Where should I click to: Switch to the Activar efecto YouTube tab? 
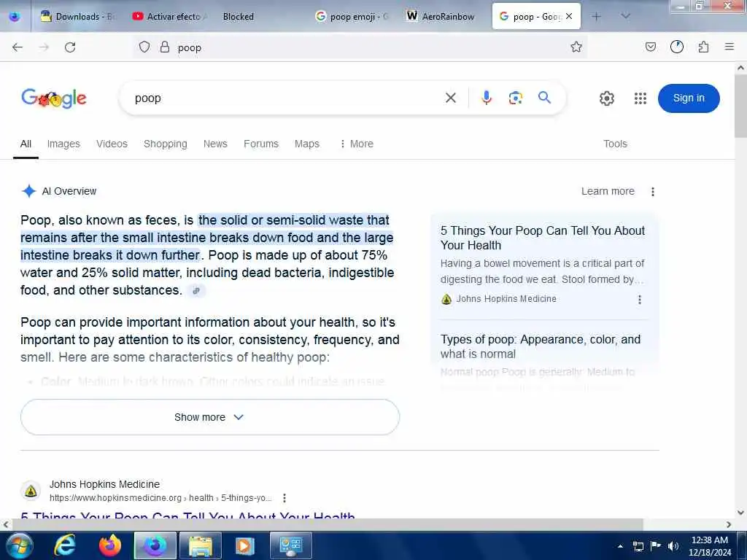coord(170,17)
